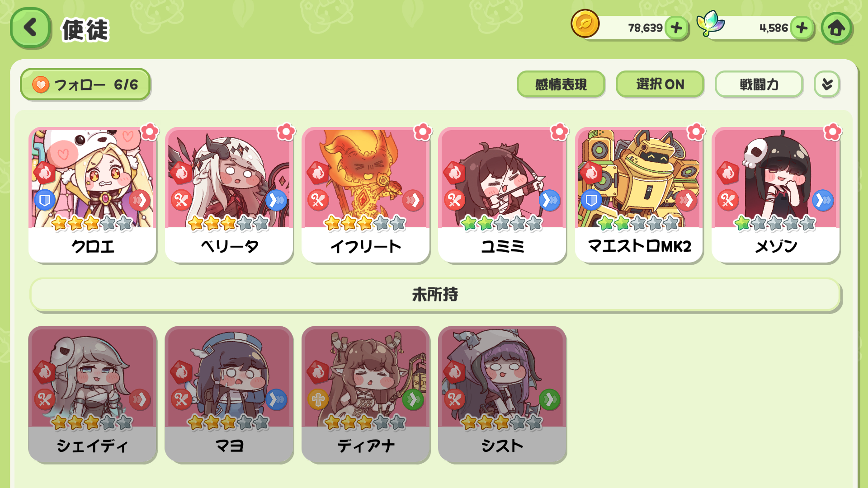Image resolution: width=868 pixels, height=488 pixels.
Task: Tap the gold coin currency icon
Action: pos(585,23)
